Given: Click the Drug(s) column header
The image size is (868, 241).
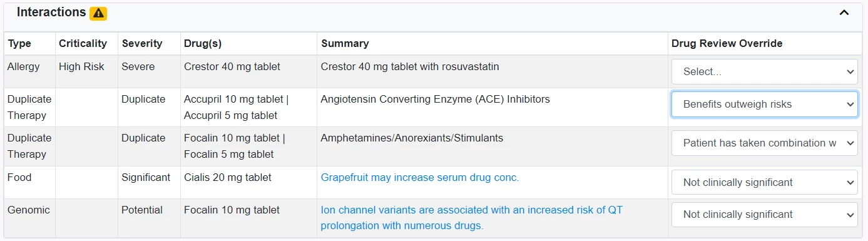Looking at the screenshot, I should click(x=203, y=43).
